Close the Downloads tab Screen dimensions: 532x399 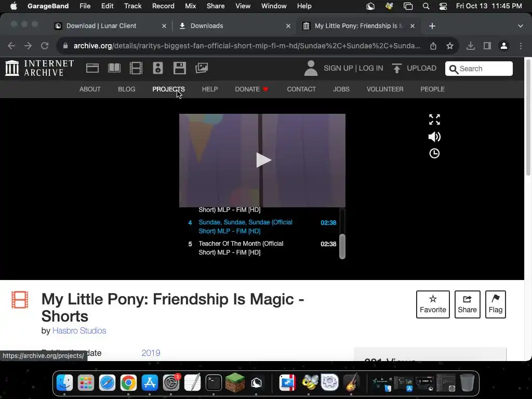[288, 26]
